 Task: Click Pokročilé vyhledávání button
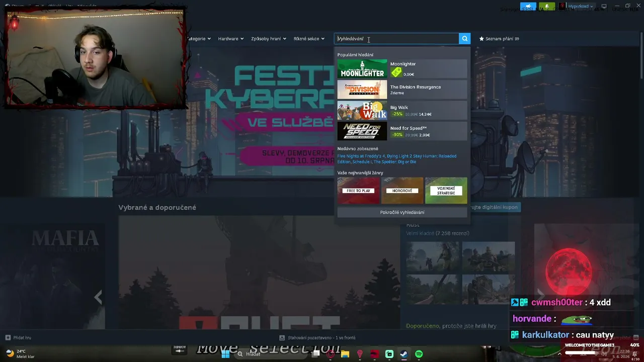(402, 212)
